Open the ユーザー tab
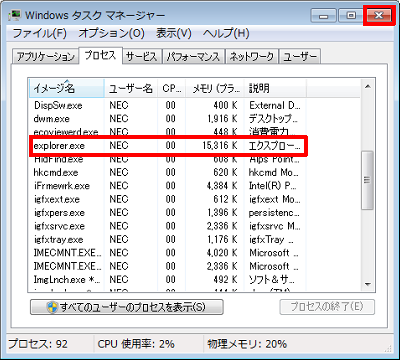This screenshot has width=400, height=360. (300, 57)
